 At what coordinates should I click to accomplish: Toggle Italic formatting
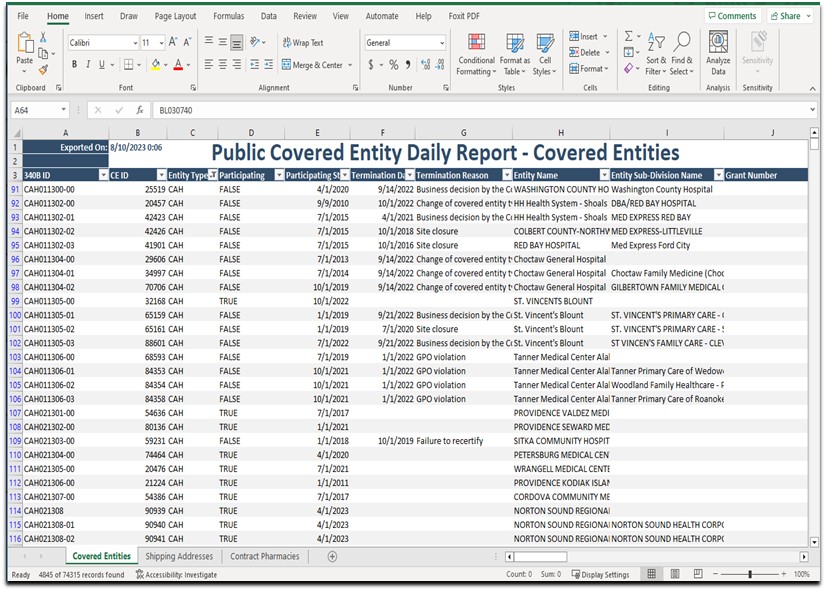(x=88, y=64)
